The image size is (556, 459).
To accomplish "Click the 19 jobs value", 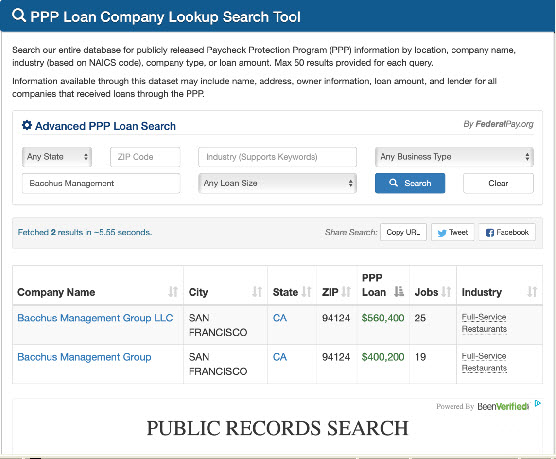I will [420, 357].
